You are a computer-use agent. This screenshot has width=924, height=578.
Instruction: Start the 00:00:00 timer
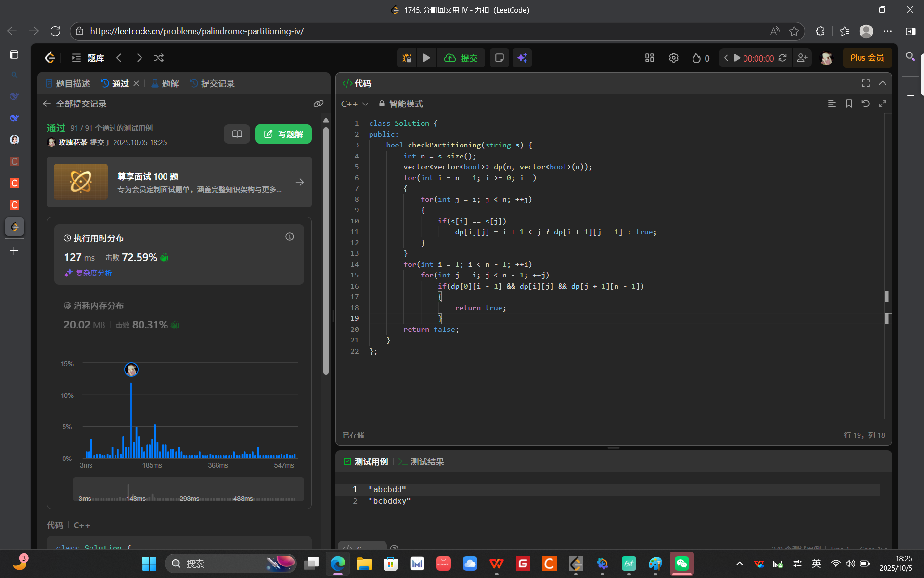[x=737, y=58]
